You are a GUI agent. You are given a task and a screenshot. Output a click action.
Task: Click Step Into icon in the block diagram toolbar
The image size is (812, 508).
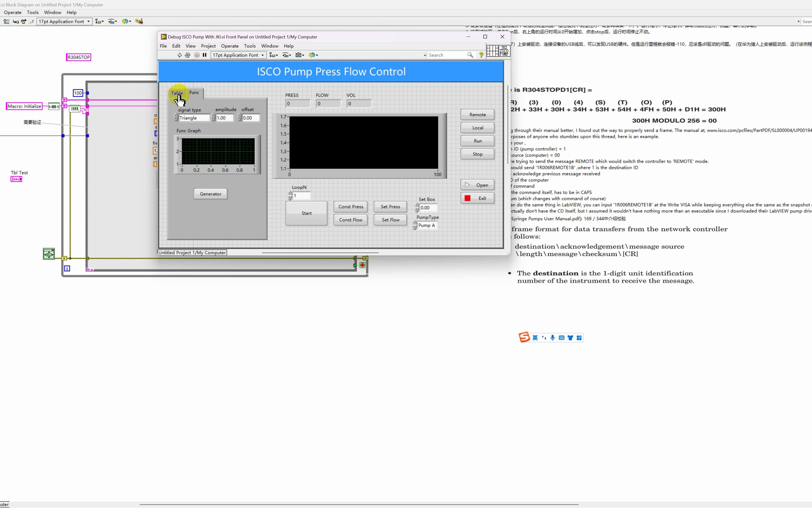click(x=16, y=21)
